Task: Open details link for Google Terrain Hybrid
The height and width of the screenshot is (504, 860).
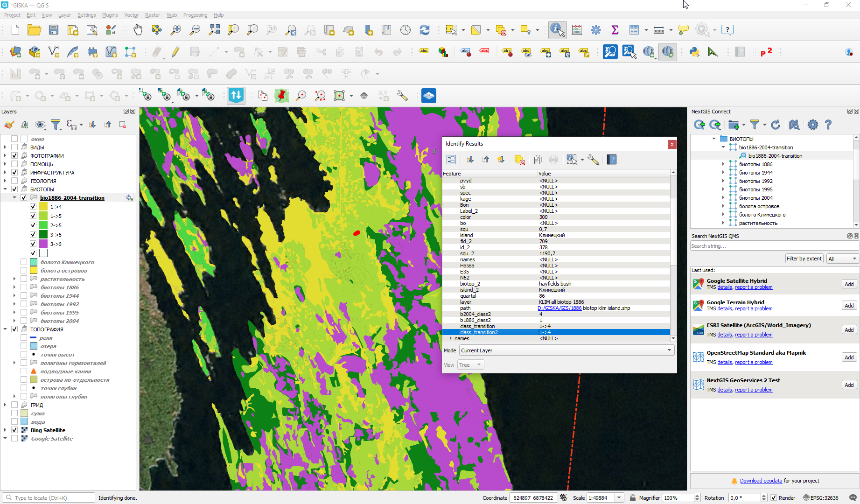Action: click(725, 309)
